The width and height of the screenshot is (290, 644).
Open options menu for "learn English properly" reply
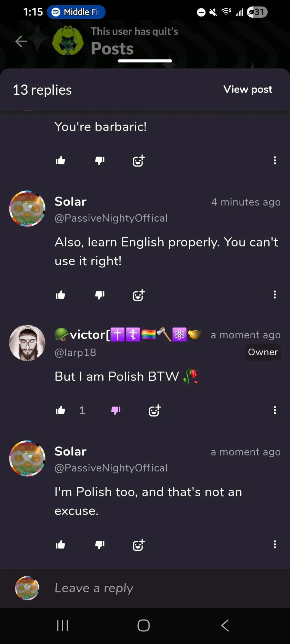[x=275, y=294]
